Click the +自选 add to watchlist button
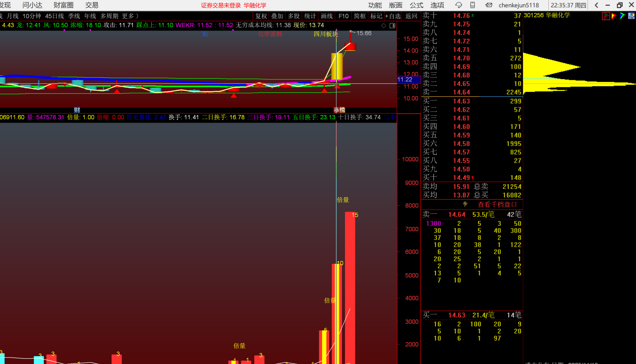 393,16
